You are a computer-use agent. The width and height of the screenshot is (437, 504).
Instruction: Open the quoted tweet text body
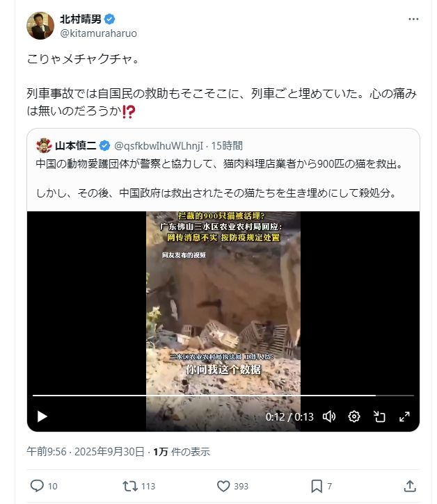(218, 179)
